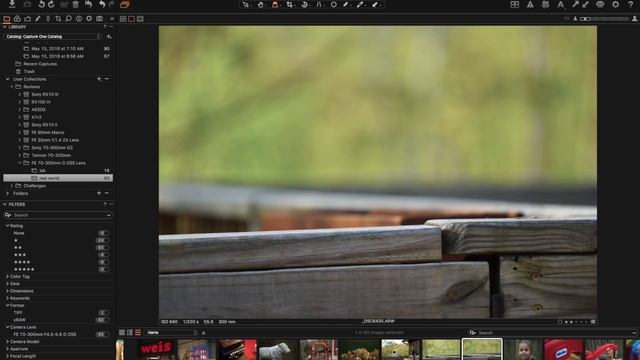
Task: Select the little girl portrait thumbnail
Action: tap(522, 349)
